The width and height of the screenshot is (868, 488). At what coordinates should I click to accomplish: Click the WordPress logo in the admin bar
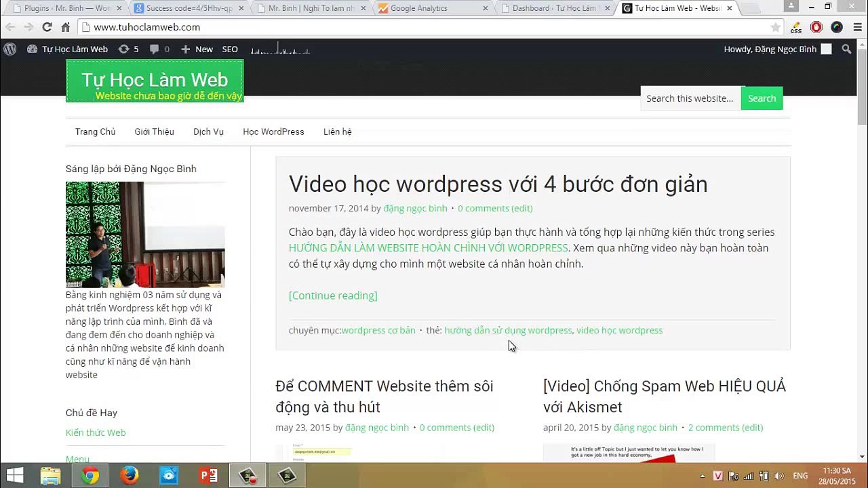pyautogui.click(x=10, y=49)
